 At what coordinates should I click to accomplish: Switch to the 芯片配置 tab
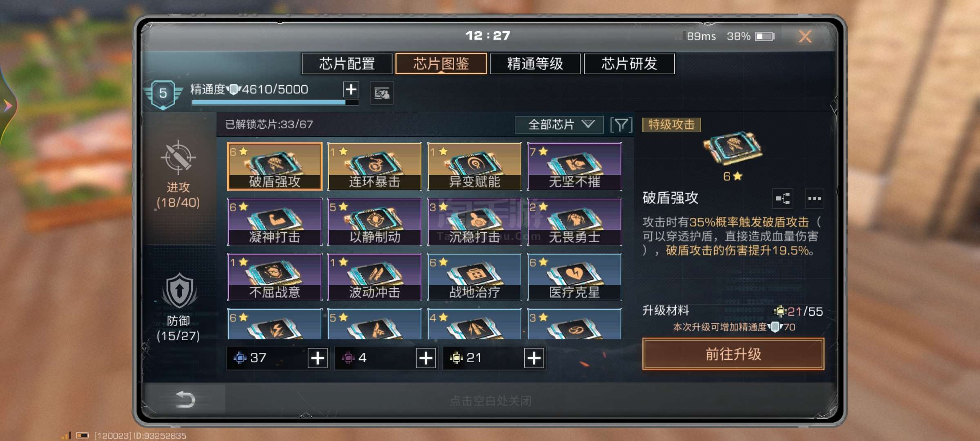click(x=347, y=64)
